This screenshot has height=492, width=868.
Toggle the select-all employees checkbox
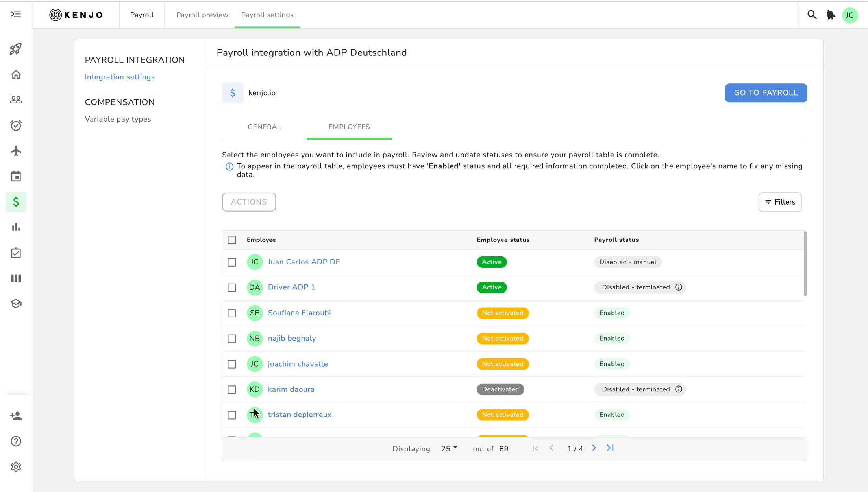coord(232,240)
